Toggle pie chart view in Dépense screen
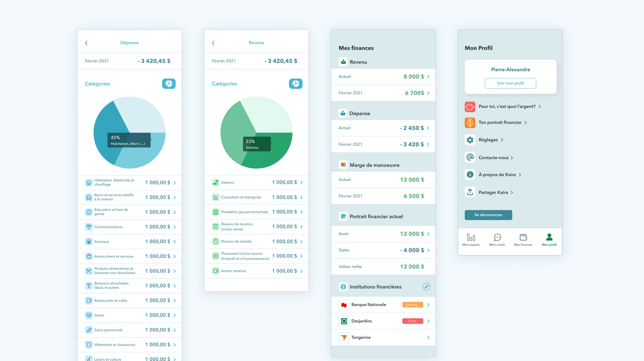Screen dimensions: 644x361 click(169, 84)
